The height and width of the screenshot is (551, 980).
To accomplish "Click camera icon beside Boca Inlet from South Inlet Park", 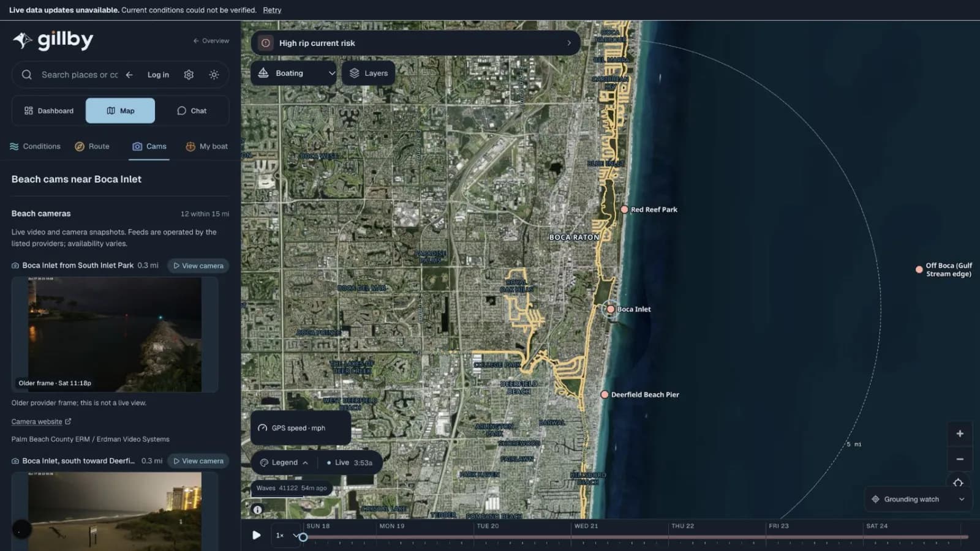I will [x=15, y=266].
